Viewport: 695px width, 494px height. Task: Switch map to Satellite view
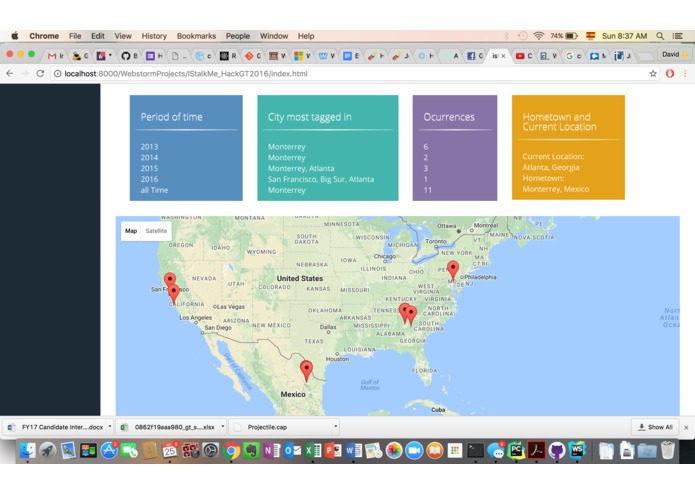click(x=156, y=231)
